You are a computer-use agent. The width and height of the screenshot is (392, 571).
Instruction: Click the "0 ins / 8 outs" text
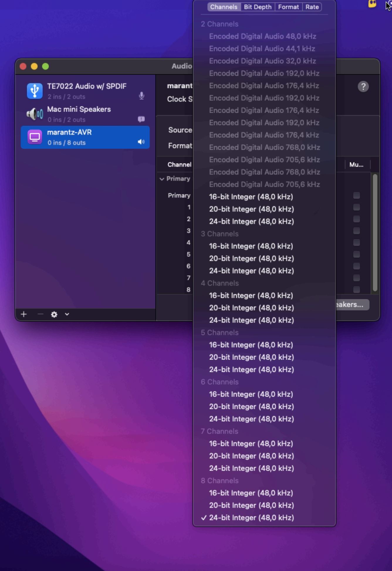67,143
